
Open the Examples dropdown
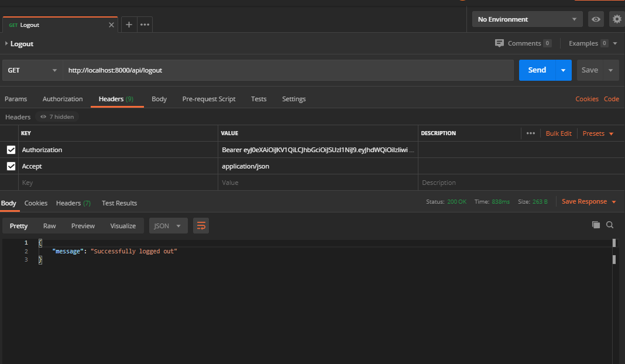pos(593,43)
